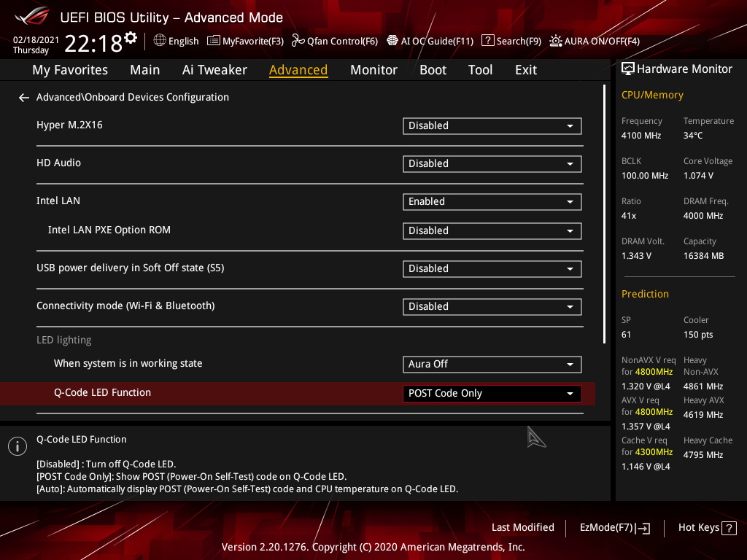
Task: Open Qfan Control fan icon
Action: [x=298, y=41]
